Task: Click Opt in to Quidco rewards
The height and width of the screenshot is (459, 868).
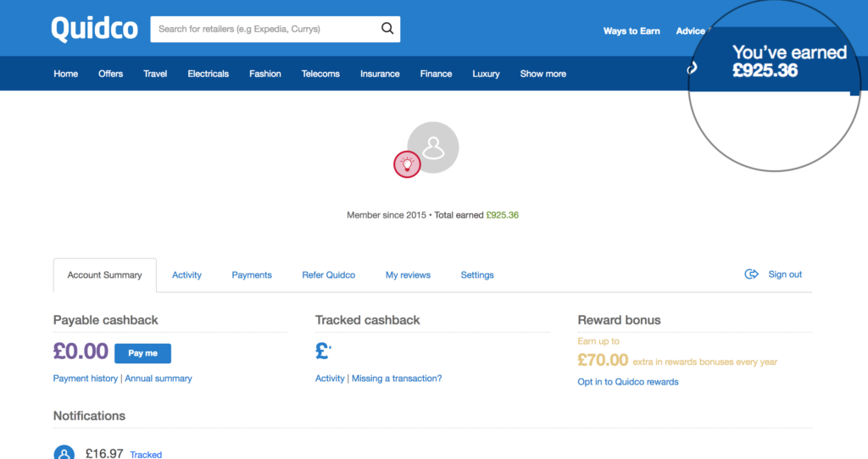Action: (x=628, y=382)
